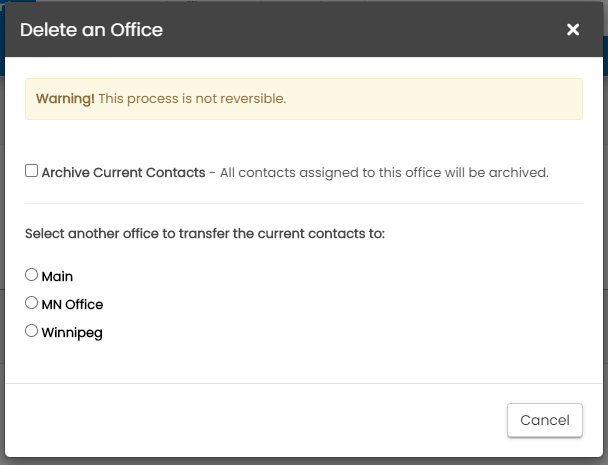608x465 pixels.
Task: Select the Main office radio button
Action: [x=32, y=275]
